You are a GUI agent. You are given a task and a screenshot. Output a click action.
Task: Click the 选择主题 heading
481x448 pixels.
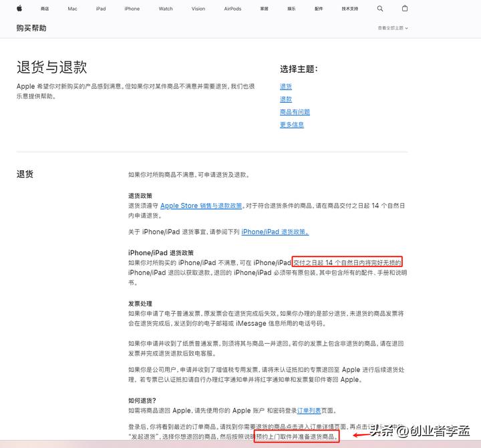point(299,69)
